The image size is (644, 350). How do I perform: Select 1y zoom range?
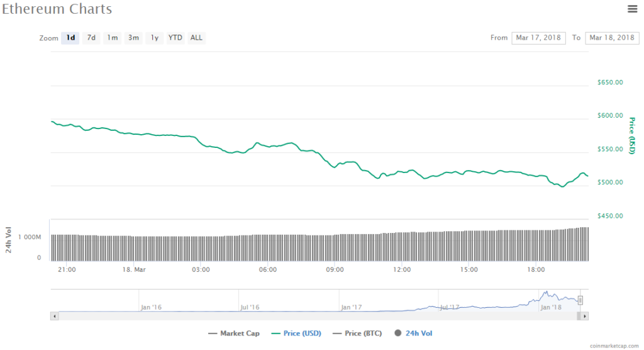coord(154,38)
